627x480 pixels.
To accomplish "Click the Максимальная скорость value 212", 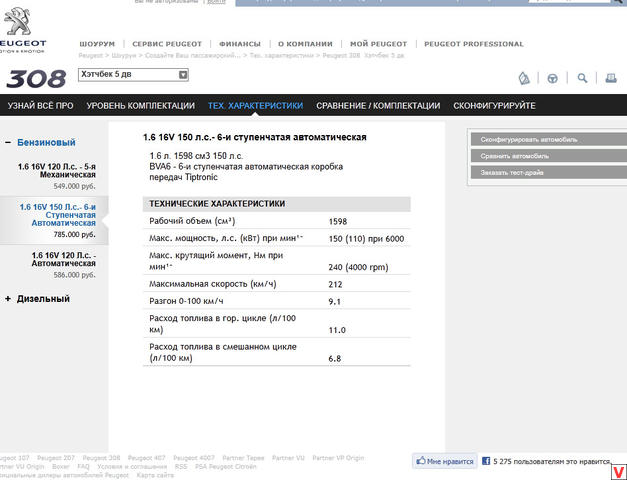I will pos(335,284).
